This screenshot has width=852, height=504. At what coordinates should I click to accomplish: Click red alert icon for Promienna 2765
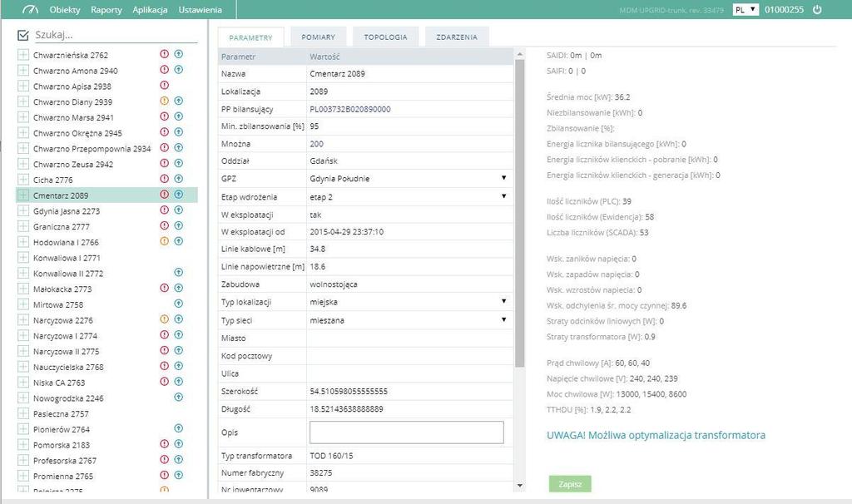click(164, 475)
